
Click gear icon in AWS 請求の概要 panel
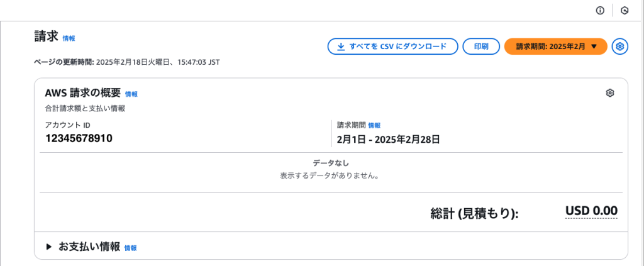pos(610,93)
